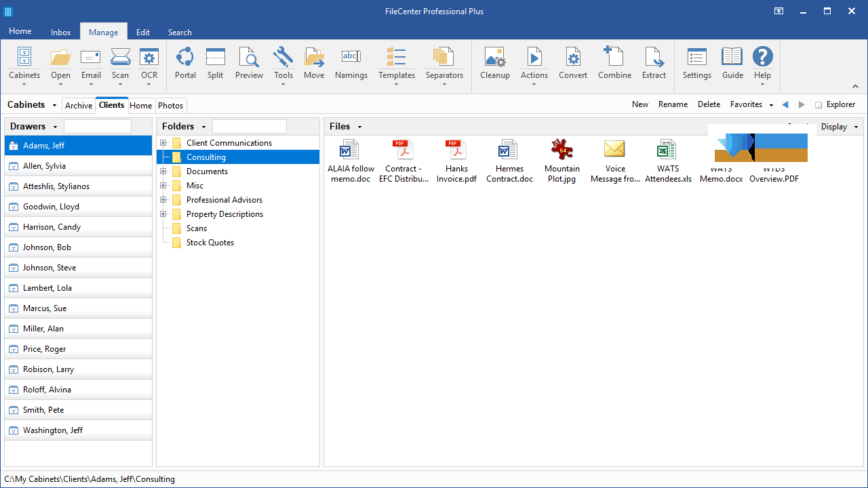The height and width of the screenshot is (488, 868).
Task: Open the Cabinets dropdown in the cabinet bar
Action: pyautogui.click(x=54, y=105)
